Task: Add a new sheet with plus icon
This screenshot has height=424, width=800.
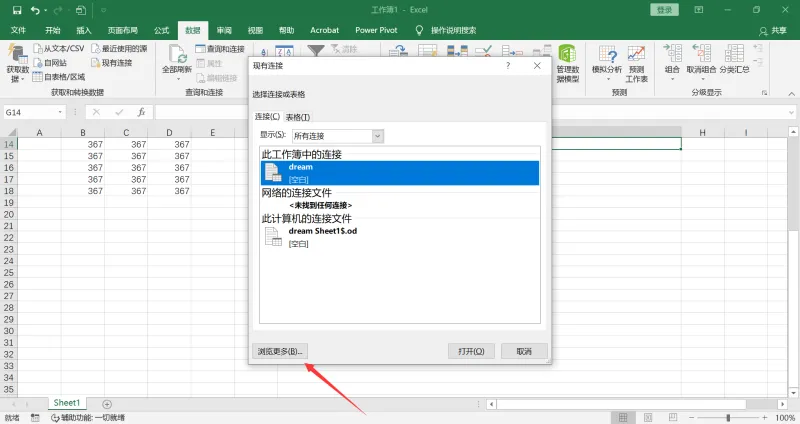Action: pos(107,404)
